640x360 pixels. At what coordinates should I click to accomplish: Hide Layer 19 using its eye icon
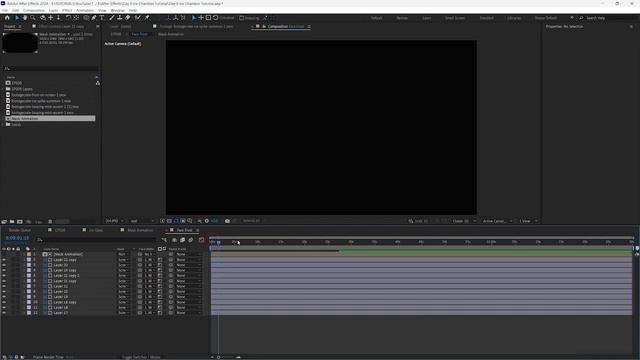pyautogui.click(x=4, y=297)
